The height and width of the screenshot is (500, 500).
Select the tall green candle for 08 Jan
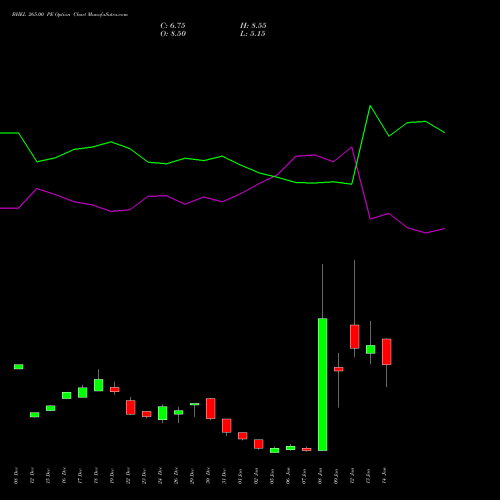point(322,384)
